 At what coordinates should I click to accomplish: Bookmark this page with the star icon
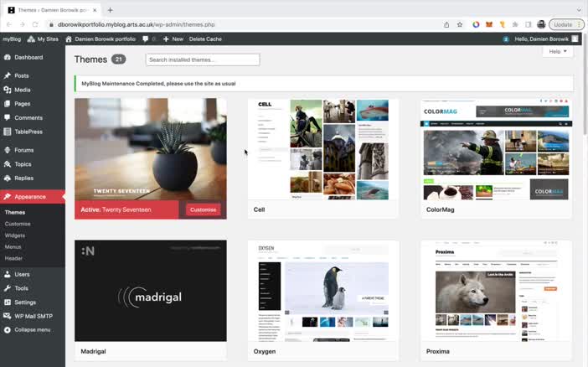click(x=459, y=24)
